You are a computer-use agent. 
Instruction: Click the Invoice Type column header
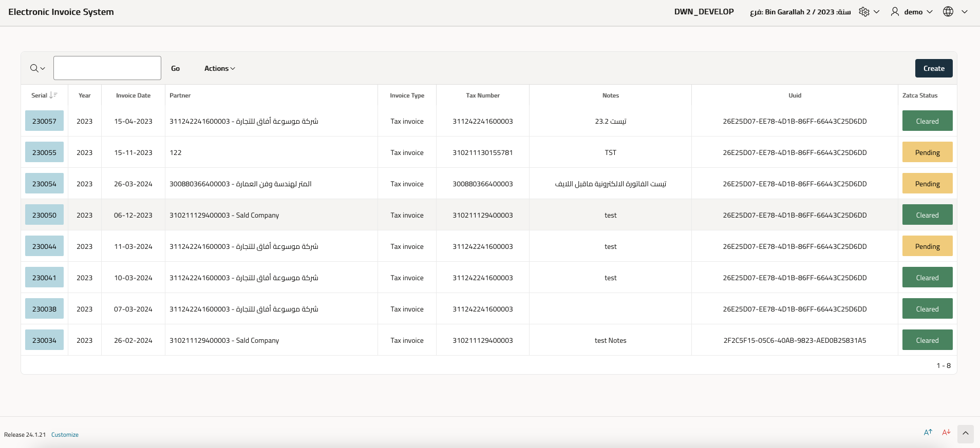point(407,95)
